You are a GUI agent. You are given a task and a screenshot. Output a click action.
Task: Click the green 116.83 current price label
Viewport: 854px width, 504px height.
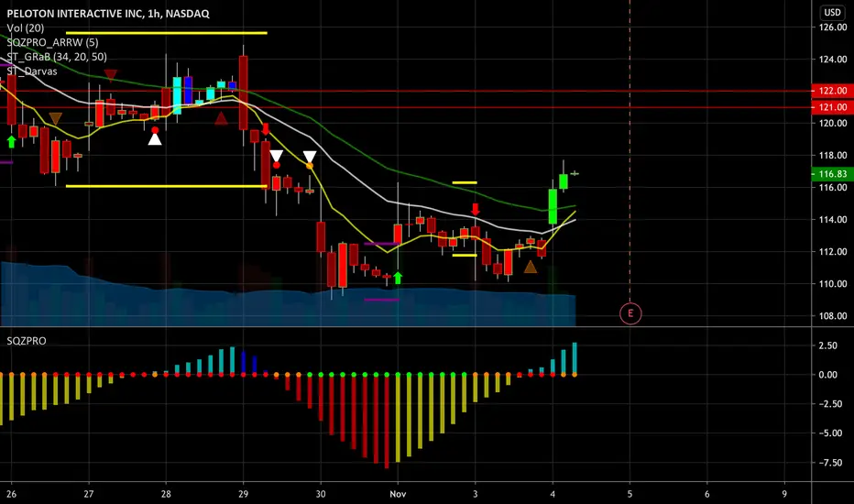point(832,174)
